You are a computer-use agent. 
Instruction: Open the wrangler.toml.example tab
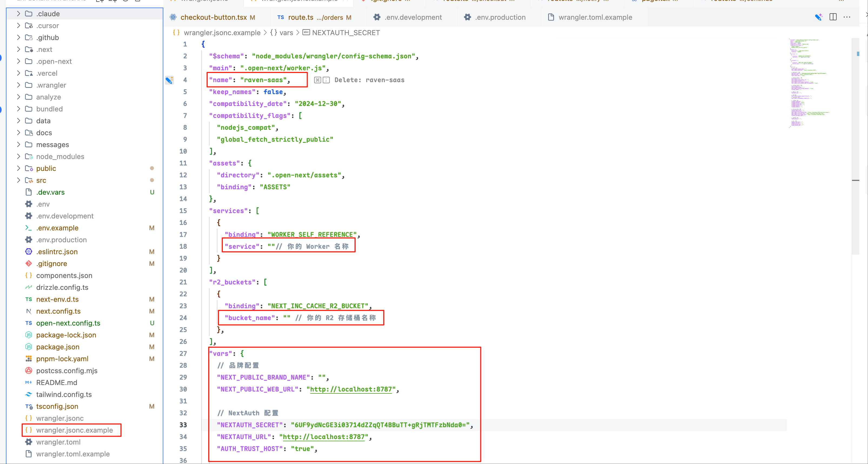(x=595, y=17)
